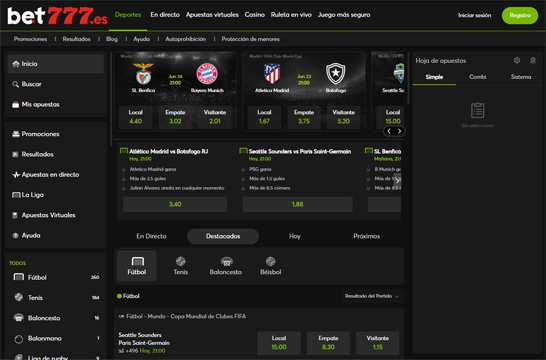Bet Seattle Sounders Local 15.00 in list
This screenshot has height=360, width=546.
click(279, 343)
